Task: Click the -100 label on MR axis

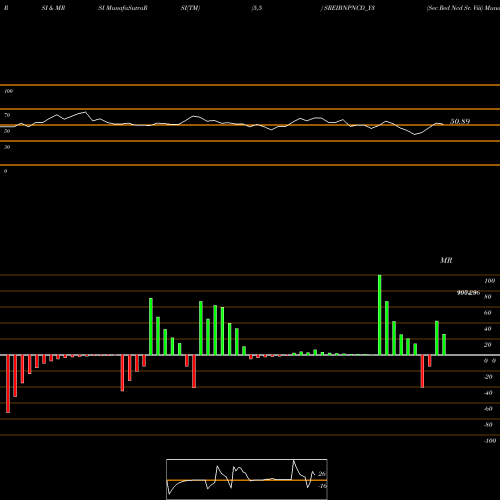Action: point(490,441)
